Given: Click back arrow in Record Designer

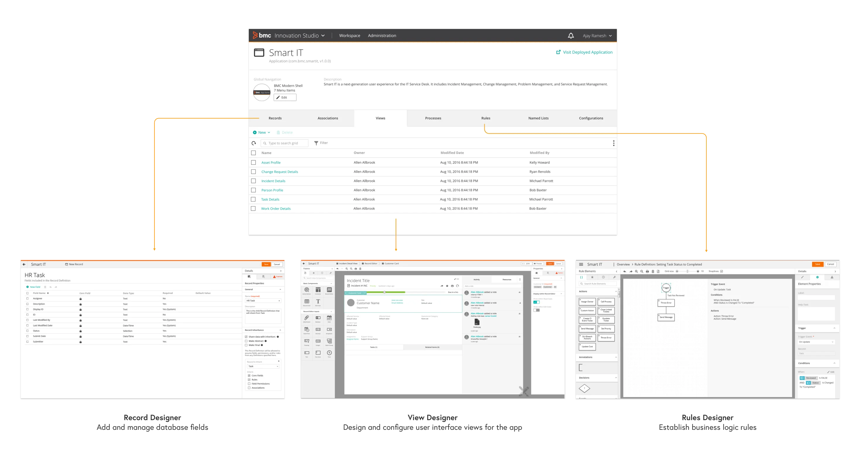Looking at the screenshot, I should coord(24,264).
